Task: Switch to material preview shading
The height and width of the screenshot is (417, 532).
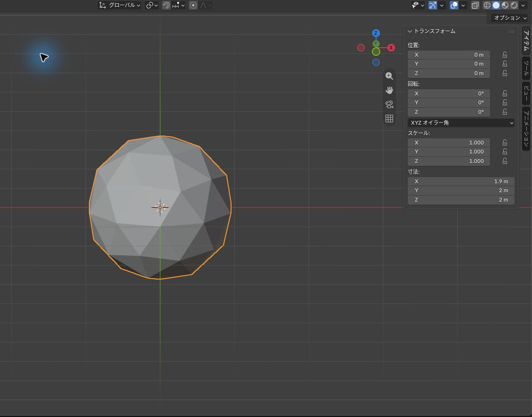Action: (x=505, y=5)
